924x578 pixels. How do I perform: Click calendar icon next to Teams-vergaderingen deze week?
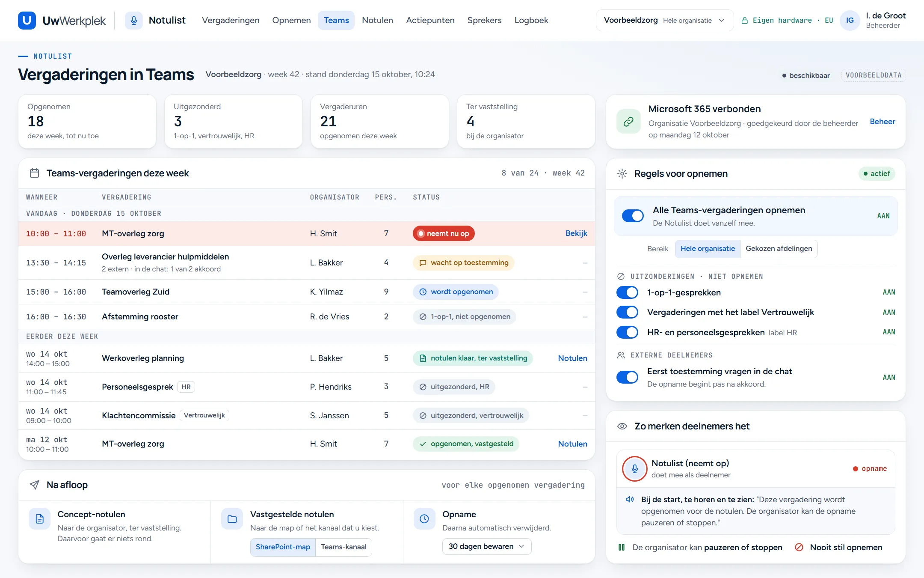[x=34, y=173]
